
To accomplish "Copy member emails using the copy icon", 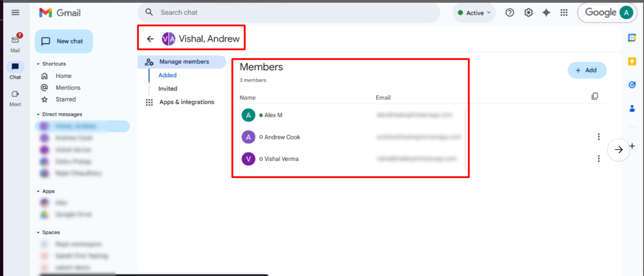I will pos(595,96).
